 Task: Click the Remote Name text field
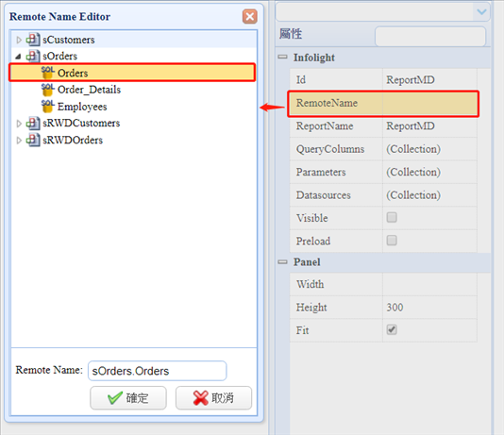click(158, 371)
